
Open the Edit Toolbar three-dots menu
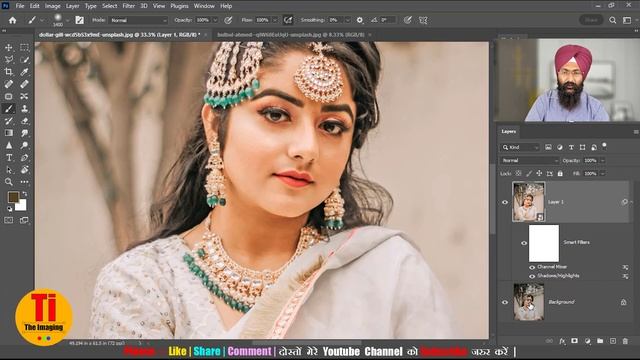pos(24,182)
